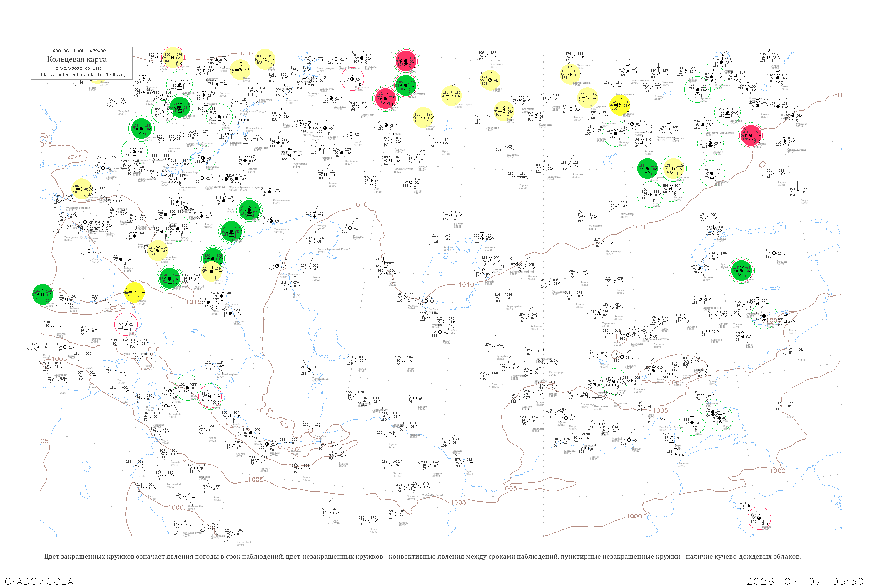Select the station label "Майкоп 37021"
The height and width of the screenshot is (588, 882).
pyautogui.click(x=110, y=235)
